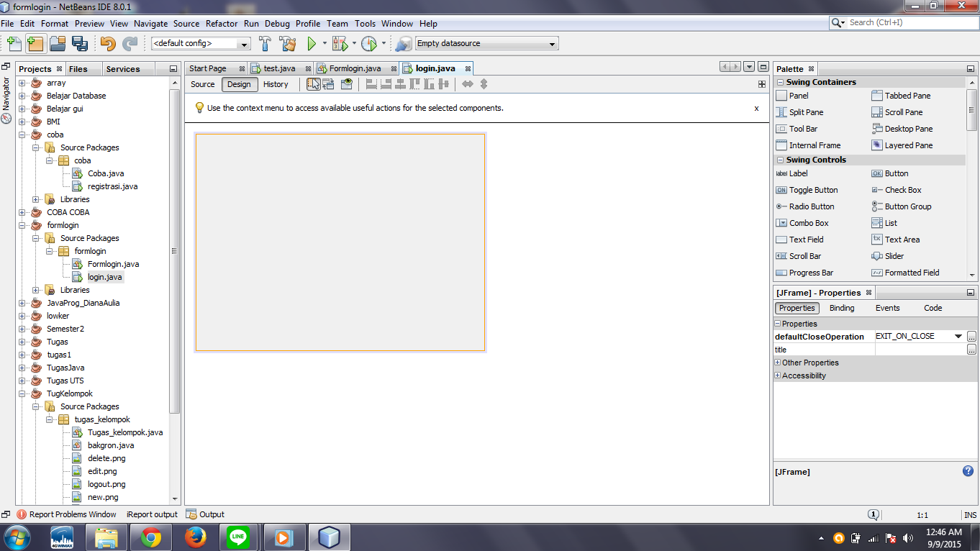Viewport: 980px width, 551px height.
Task: Click inside the Search (Ctrl+I) field
Action: point(907,22)
